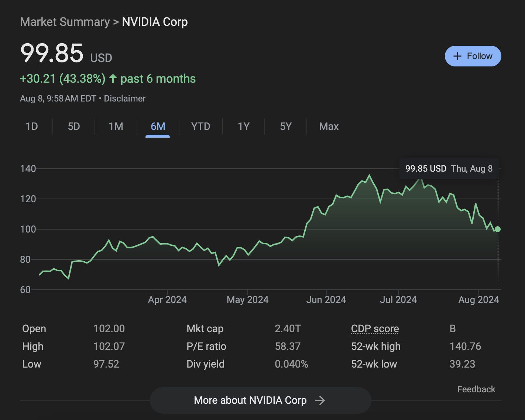The image size is (525, 420).
Task: Click the Div yield value 0.040%
Action: (x=291, y=364)
